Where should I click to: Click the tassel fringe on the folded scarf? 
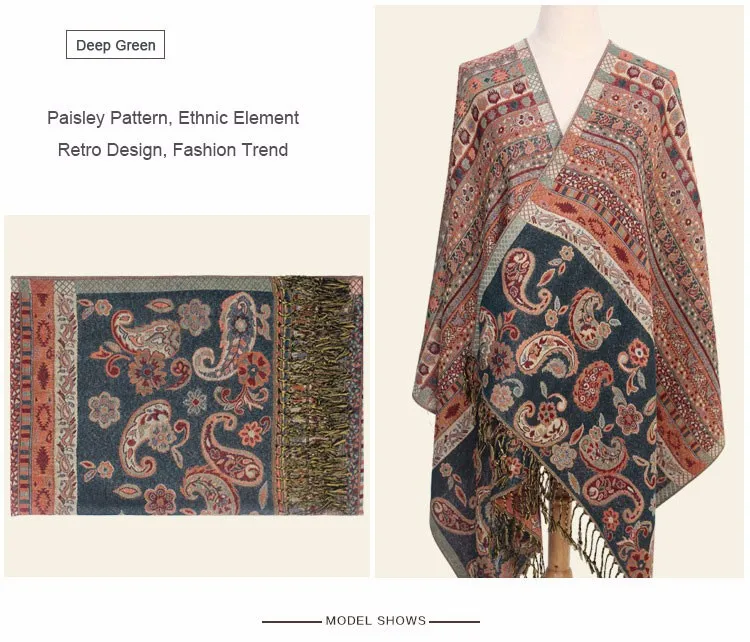[318, 395]
